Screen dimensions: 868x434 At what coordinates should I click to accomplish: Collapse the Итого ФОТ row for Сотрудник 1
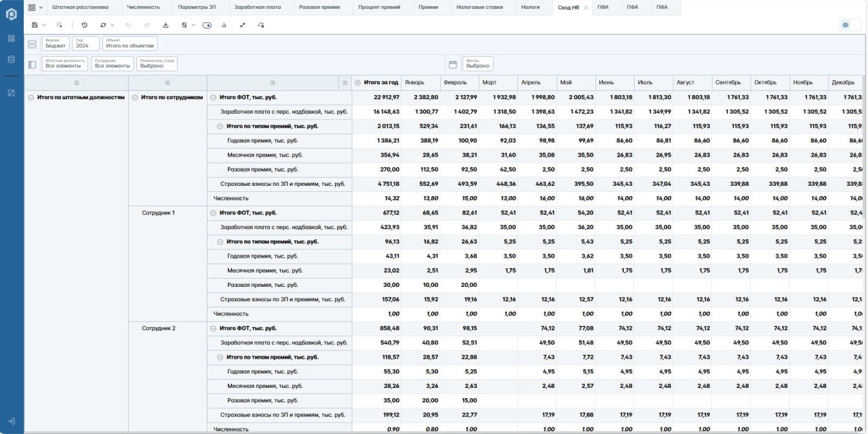coord(213,213)
